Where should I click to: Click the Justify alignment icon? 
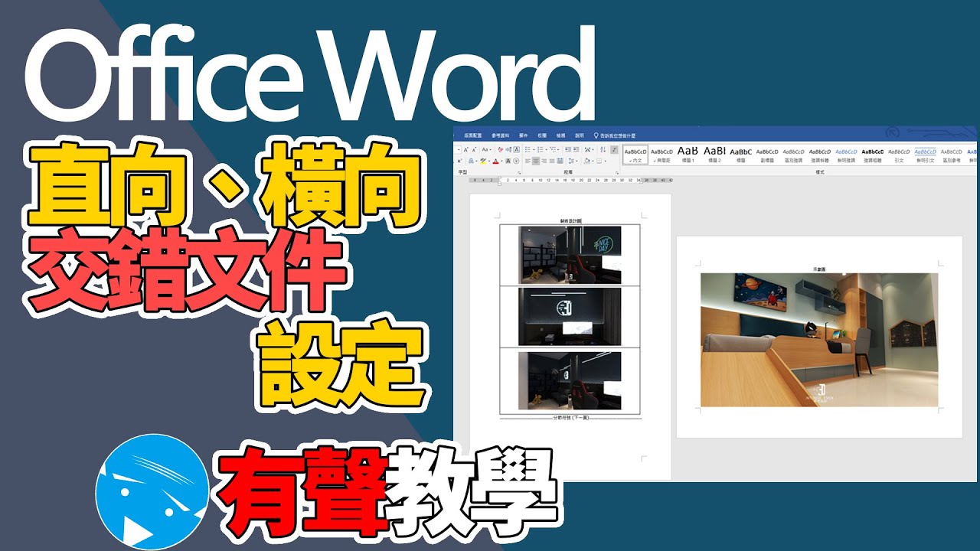point(552,161)
